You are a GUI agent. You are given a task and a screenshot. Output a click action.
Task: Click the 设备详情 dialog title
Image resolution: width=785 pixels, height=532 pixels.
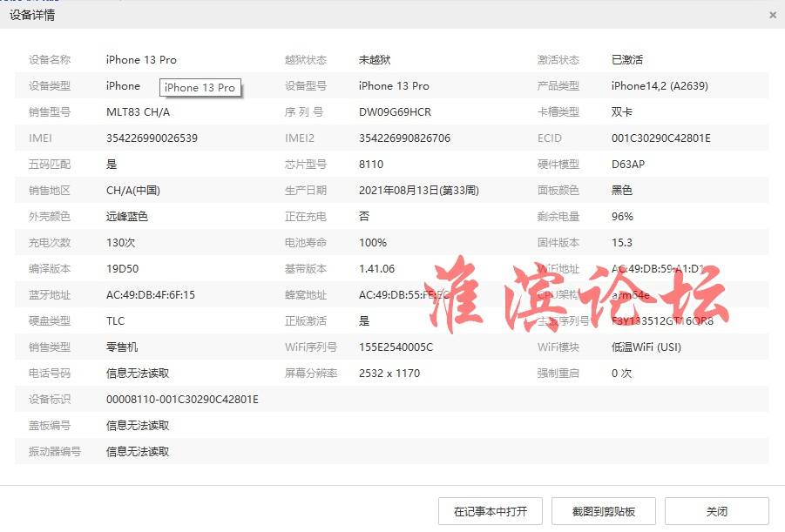(32, 15)
